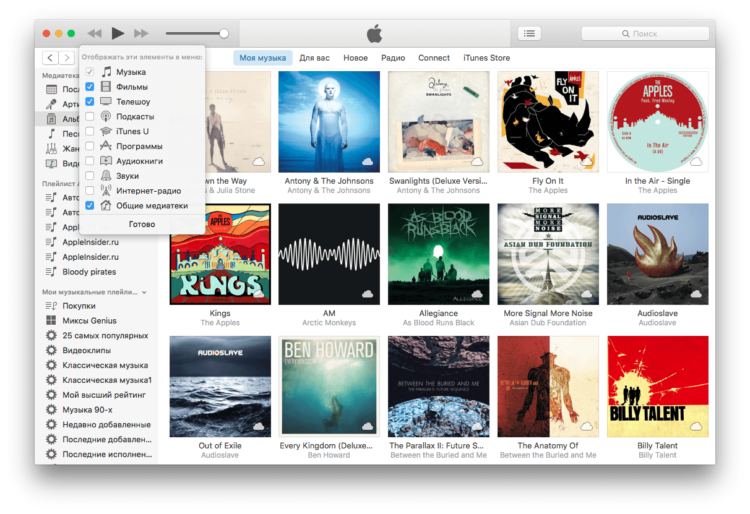
Task: Go back with the left chevron
Action: click(50, 58)
